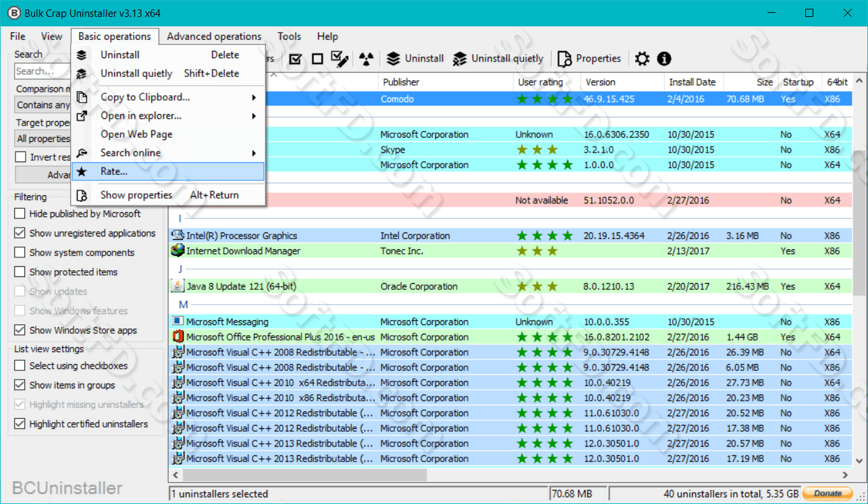This screenshot has width=868, height=504.
Task: Toggle the Invert results checkbox
Action: [21, 157]
